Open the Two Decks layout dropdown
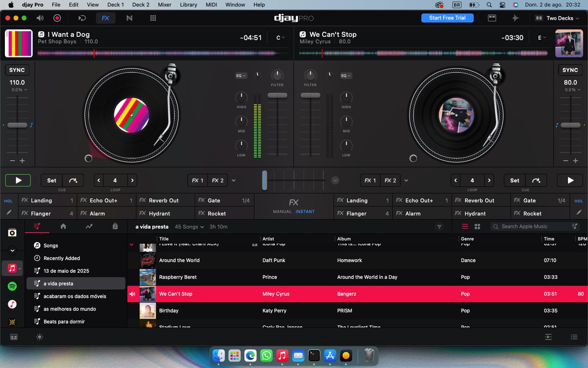 557,18
